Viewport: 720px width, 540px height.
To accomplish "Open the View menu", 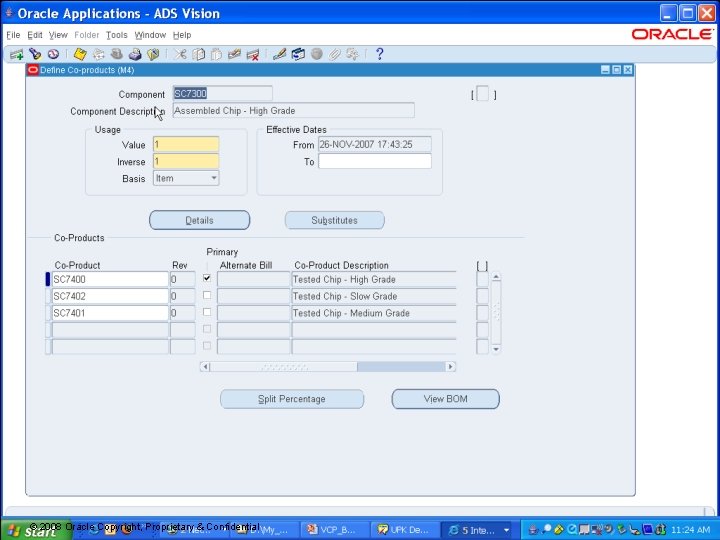I will pos(58,35).
